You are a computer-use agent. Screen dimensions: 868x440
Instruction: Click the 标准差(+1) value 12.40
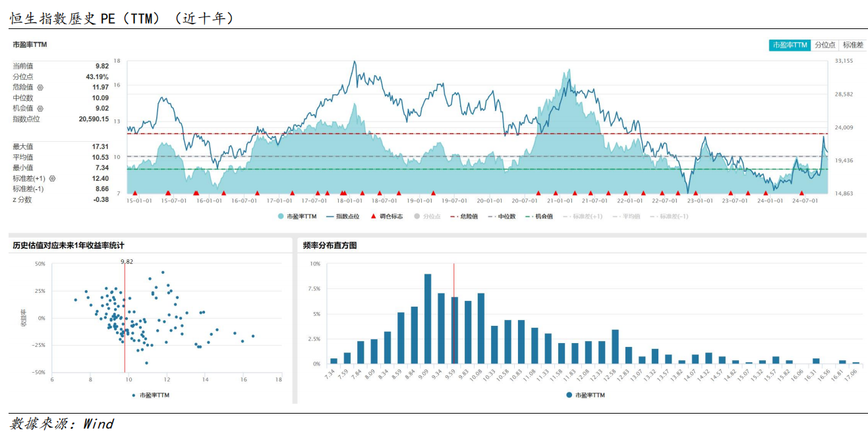coord(101,178)
